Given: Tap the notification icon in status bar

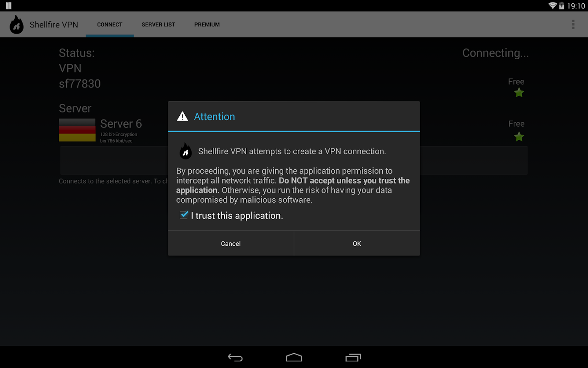Looking at the screenshot, I should click(x=9, y=6).
